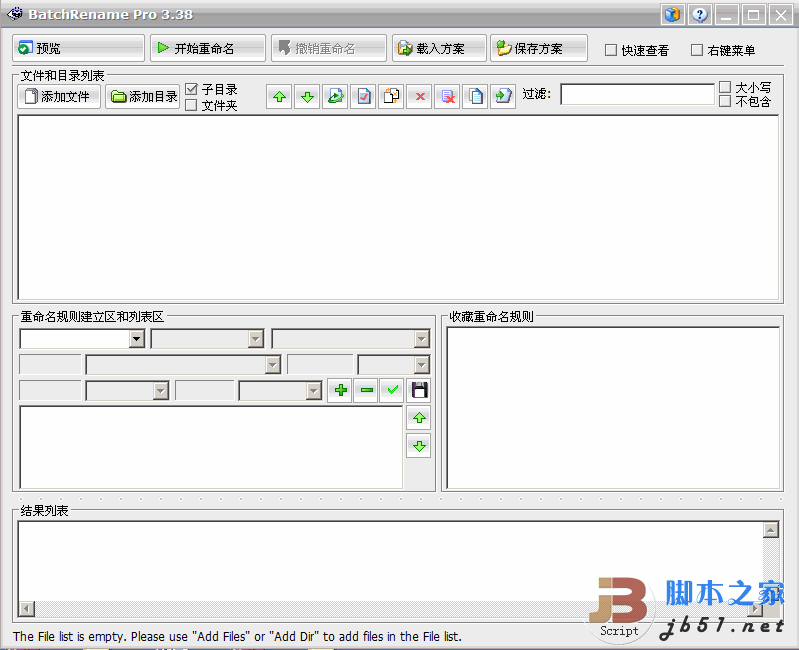
Task: Click inside the 过滤 filter input field
Action: (637, 94)
